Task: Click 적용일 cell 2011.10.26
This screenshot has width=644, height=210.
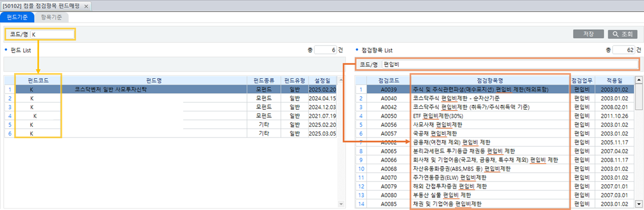Action: (614, 116)
